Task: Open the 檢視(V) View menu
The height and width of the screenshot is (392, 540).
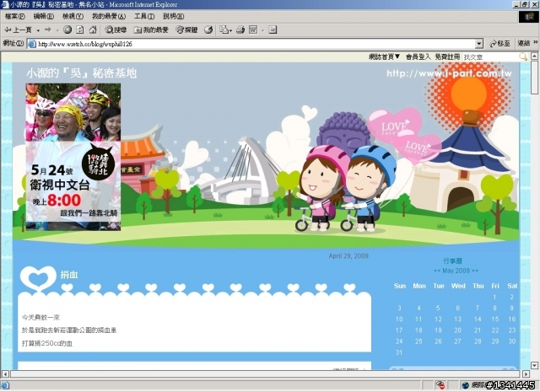Action: tap(73, 16)
